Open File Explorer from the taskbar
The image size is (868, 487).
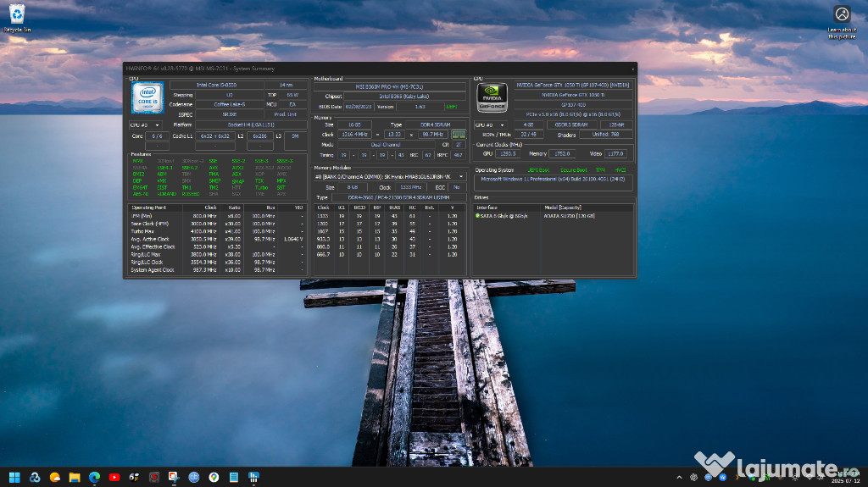pyautogui.click(x=75, y=477)
